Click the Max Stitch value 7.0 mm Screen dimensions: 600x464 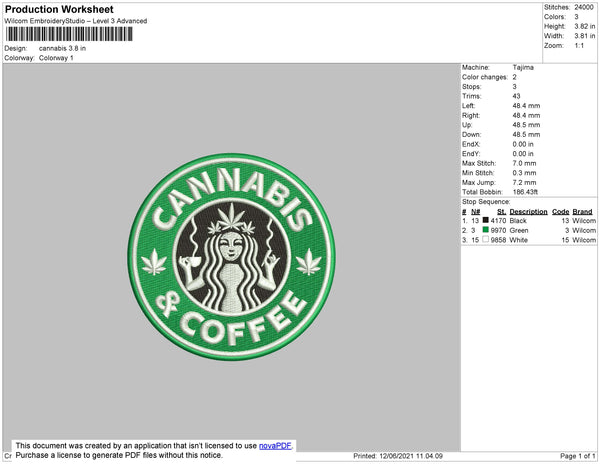524,163
